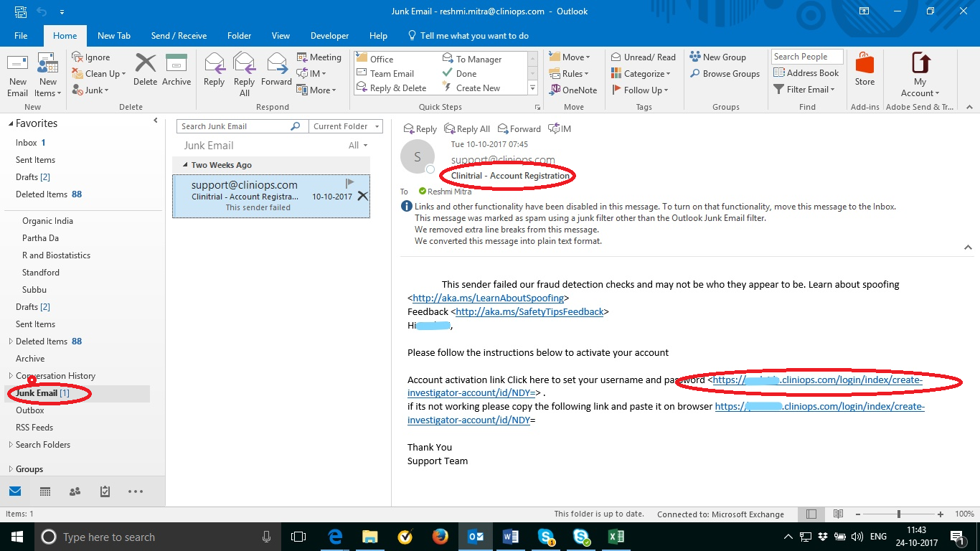
Task: Open the Address Book
Action: pos(806,73)
